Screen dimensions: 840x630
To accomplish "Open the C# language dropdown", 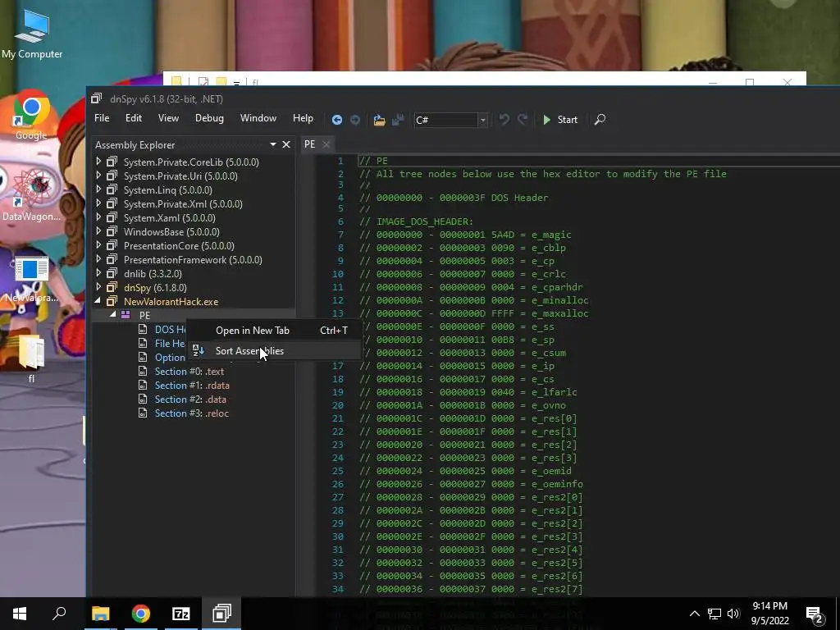I will point(450,120).
